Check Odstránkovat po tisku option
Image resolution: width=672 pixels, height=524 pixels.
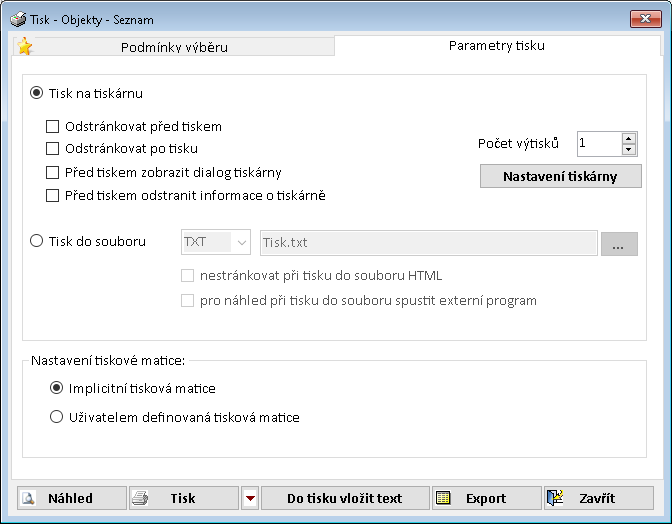[53, 149]
